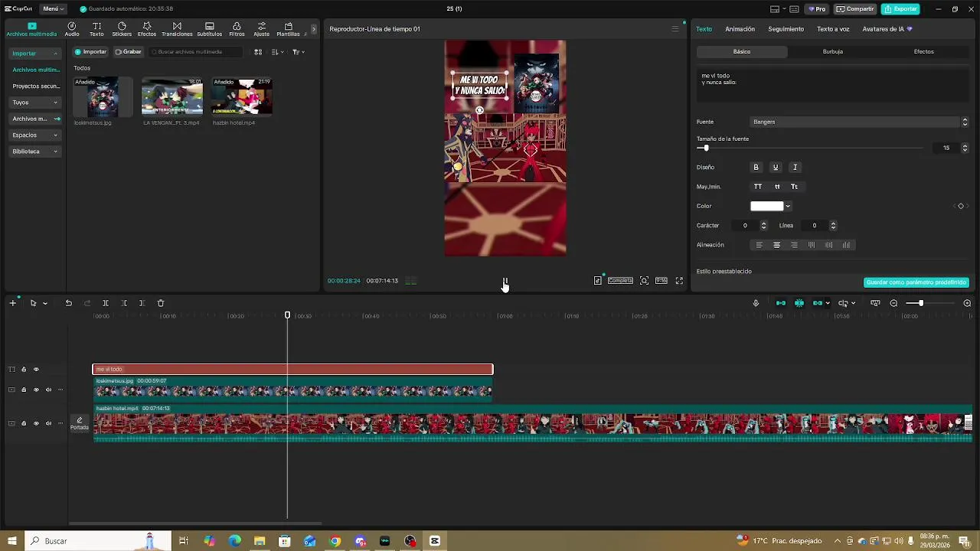Open the Filtros panel
Image resolution: width=980 pixels, height=551 pixels.
(237, 29)
